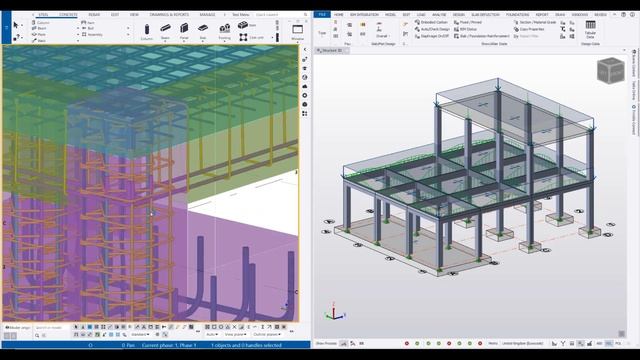
Task: Click the Current phase status text
Action: click(x=169, y=345)
